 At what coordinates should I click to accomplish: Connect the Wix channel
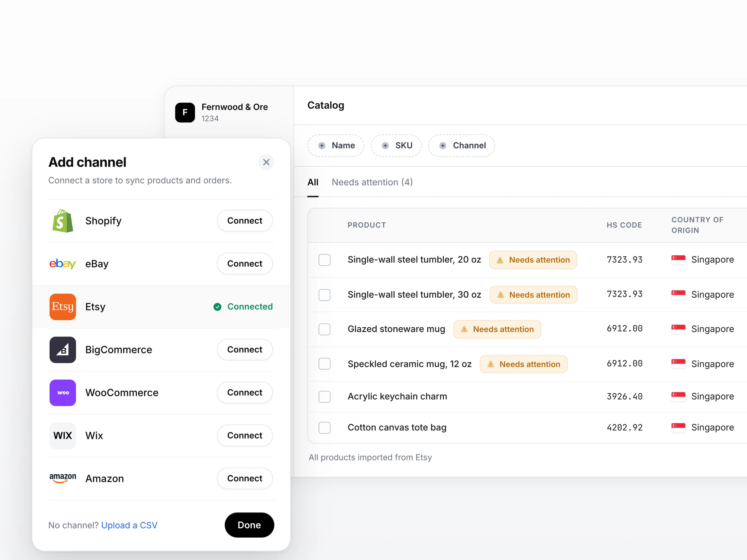pos(244,435)
